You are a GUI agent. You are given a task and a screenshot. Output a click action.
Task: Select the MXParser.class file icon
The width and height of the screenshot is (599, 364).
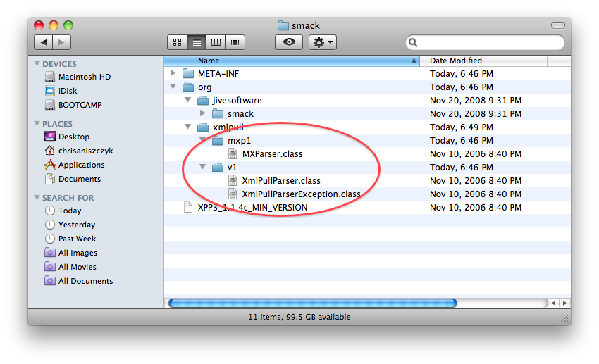(233, 153)
